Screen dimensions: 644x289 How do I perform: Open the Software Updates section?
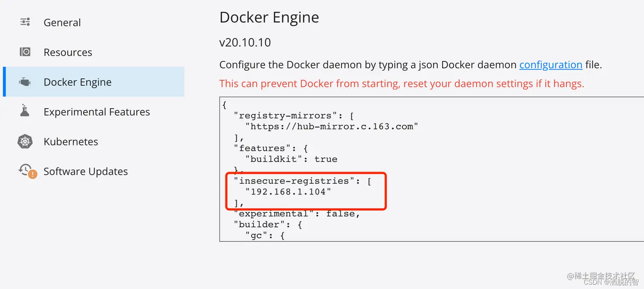pyautogui.click(x=86, y=171)
